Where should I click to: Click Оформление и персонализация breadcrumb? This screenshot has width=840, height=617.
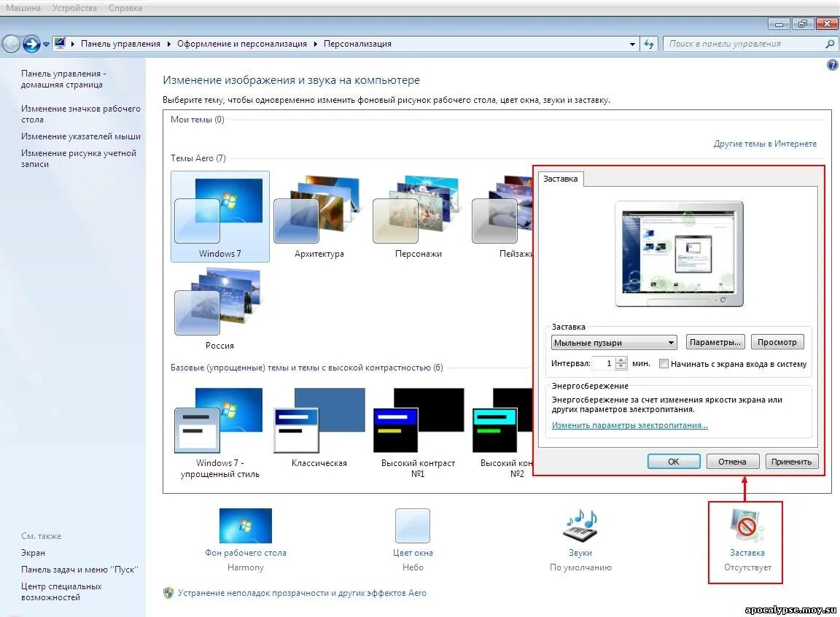coord(242,44)
